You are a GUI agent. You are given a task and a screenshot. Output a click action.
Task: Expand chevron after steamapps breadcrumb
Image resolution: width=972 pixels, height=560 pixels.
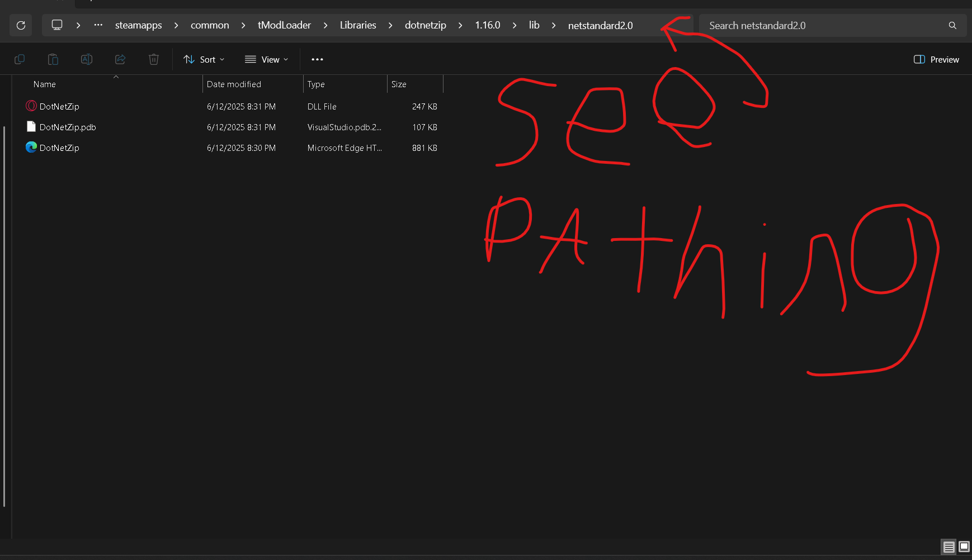click(x=176, y=25)
